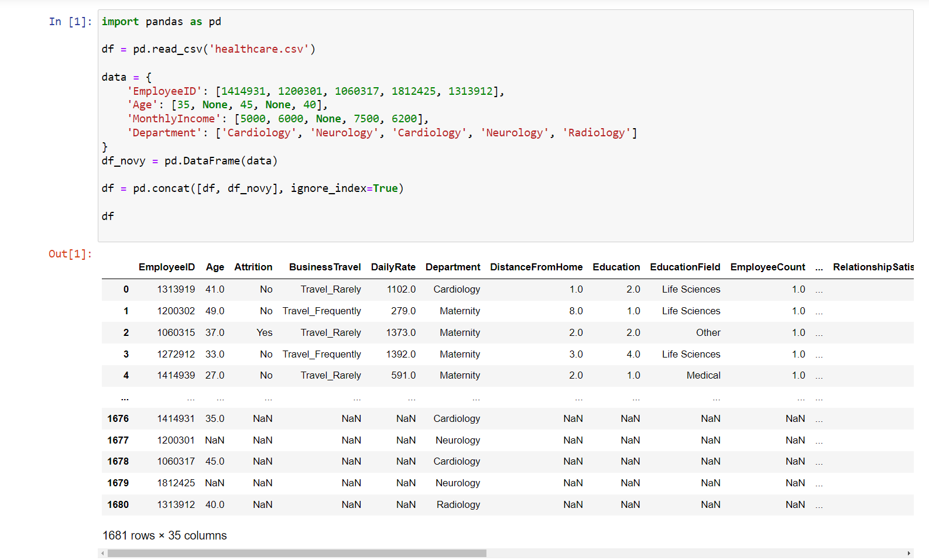Click row index 1676 in the table
This screenshot has width=929, height=560.
118,418
